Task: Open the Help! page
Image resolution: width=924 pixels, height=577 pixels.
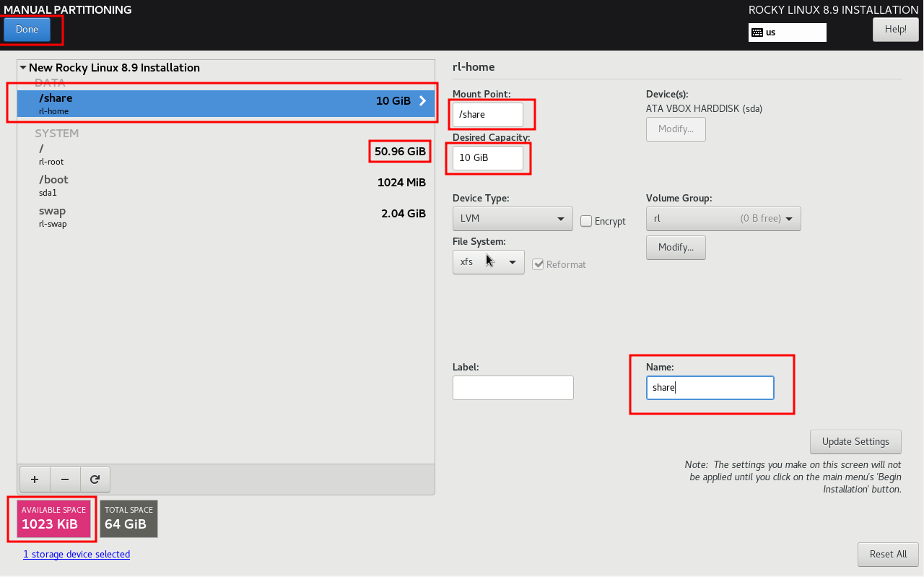Action: point(895,30)
